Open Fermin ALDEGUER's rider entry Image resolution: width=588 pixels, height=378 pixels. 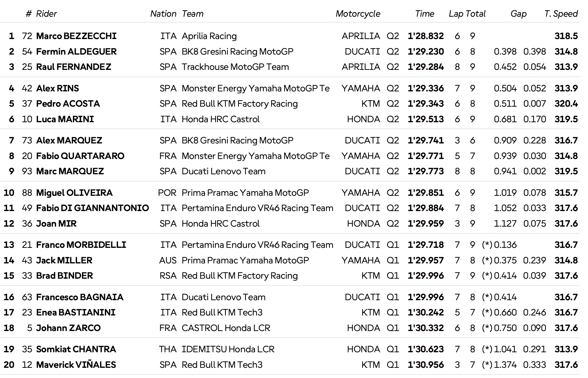coord(76,51)
